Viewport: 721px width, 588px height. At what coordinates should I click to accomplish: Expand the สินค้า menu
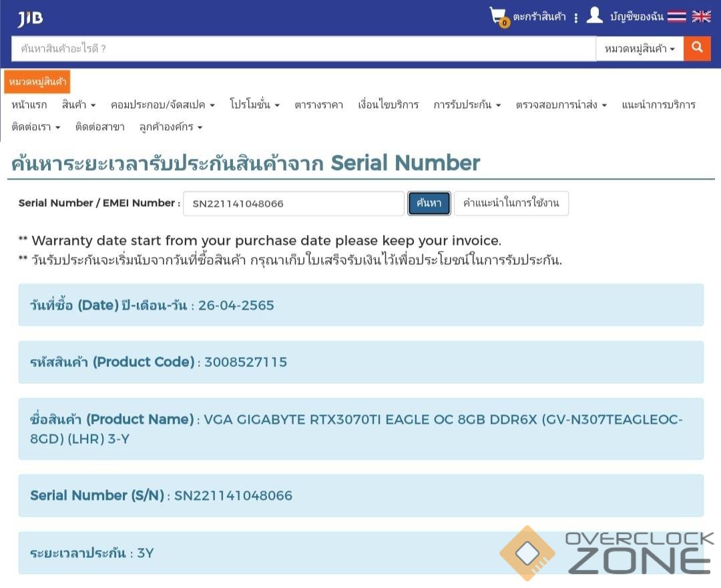79,105
